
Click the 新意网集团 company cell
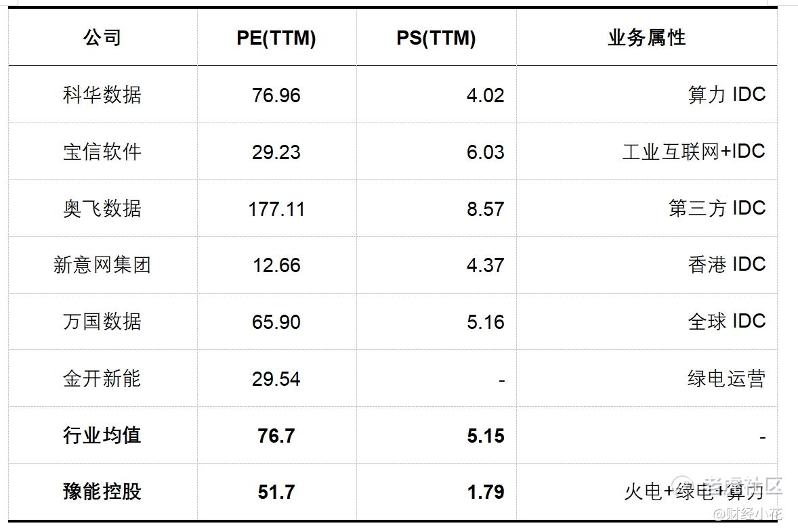[102, 265]
